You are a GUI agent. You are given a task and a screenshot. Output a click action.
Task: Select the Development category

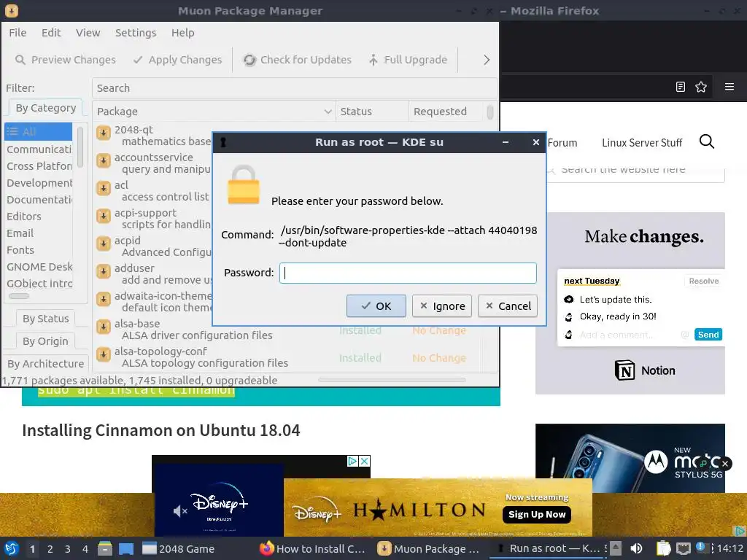(x=39, y=183)
